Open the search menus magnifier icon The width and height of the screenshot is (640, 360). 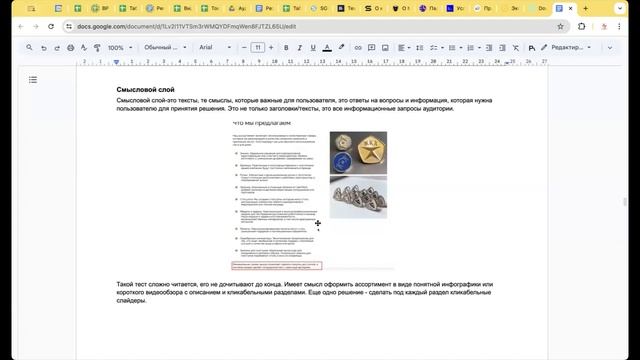click(29, 48)
